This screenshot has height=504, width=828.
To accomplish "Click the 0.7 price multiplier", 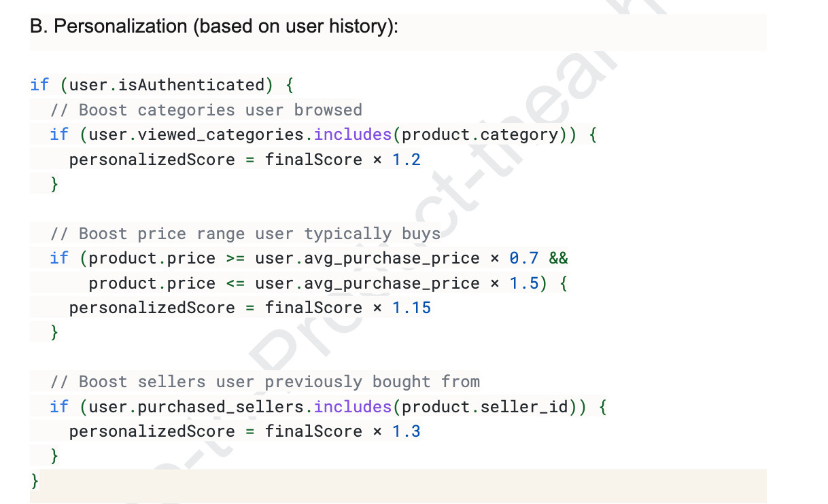I will click(x=523, y=258).
